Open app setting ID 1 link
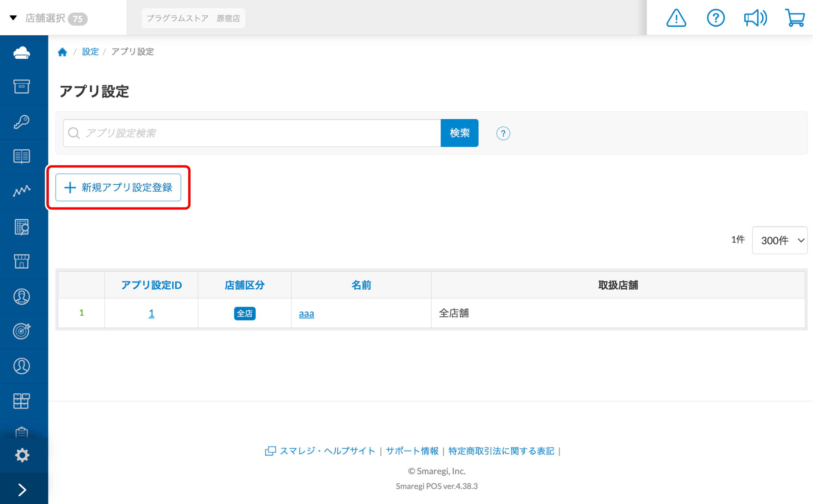Image resolution: width=813 pixels, height=504 pixels. [x=151, y=314]
